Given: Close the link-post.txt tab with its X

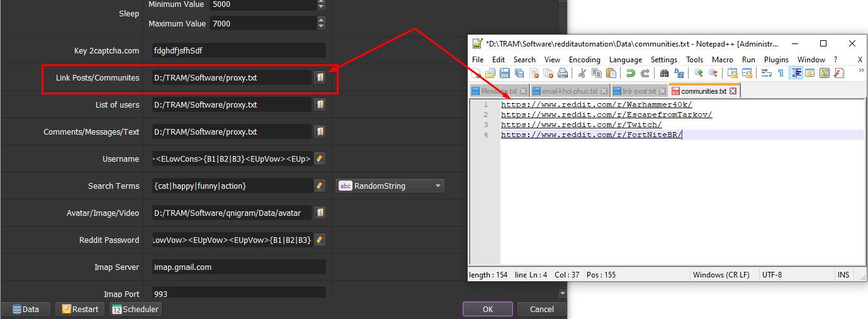Looking at the screenshot, I should (x=662, y=91).
